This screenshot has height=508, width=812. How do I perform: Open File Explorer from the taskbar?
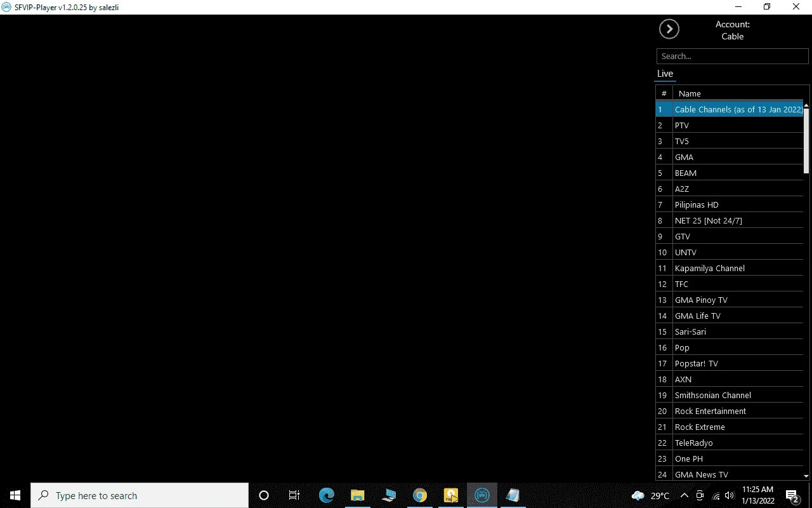click(x=357, y=495)
